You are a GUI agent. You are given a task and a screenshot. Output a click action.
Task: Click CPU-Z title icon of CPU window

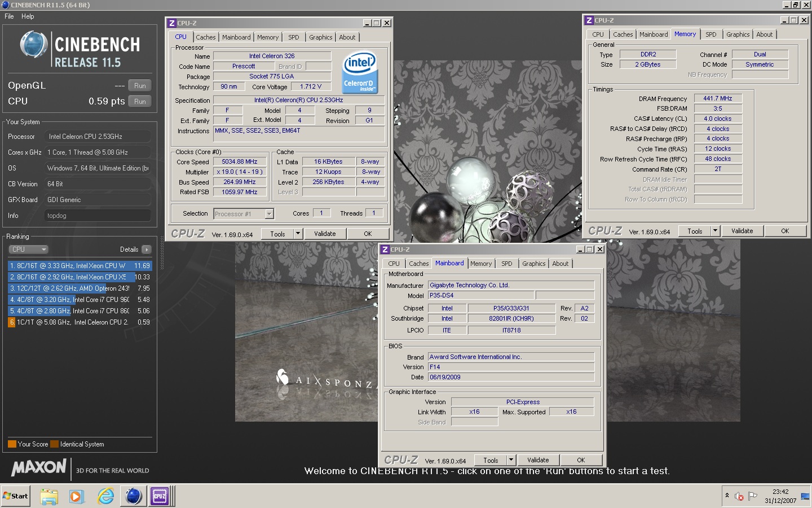171,23
